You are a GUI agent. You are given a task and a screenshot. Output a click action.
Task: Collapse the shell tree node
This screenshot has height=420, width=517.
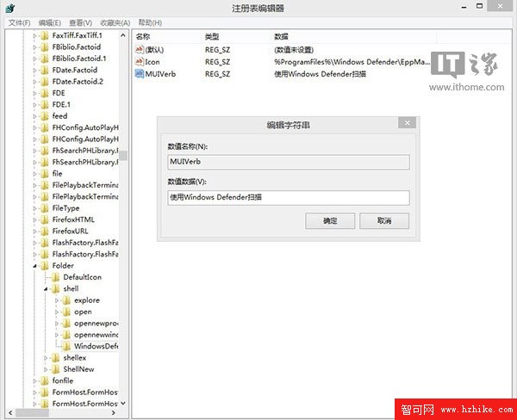pyautogui.click(x=46, y=289)
